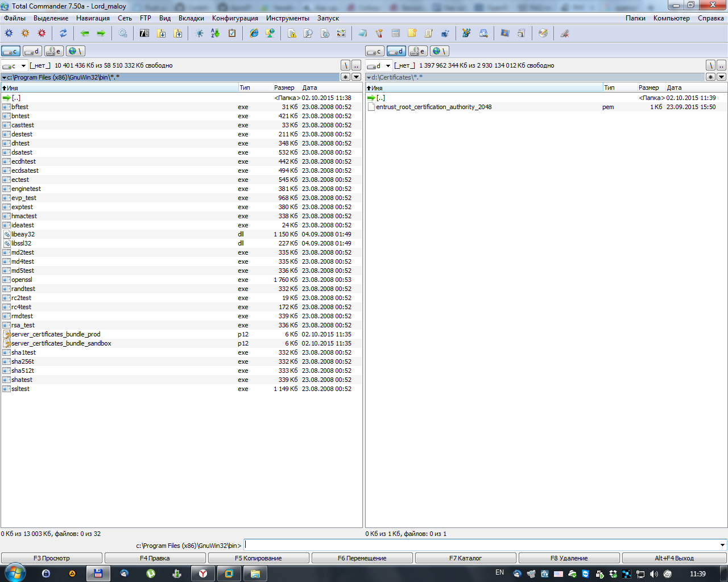Open the left panel drive dropdown list
Image resolution: width=728 pixels, height=582 pixels.
(23, 66)
